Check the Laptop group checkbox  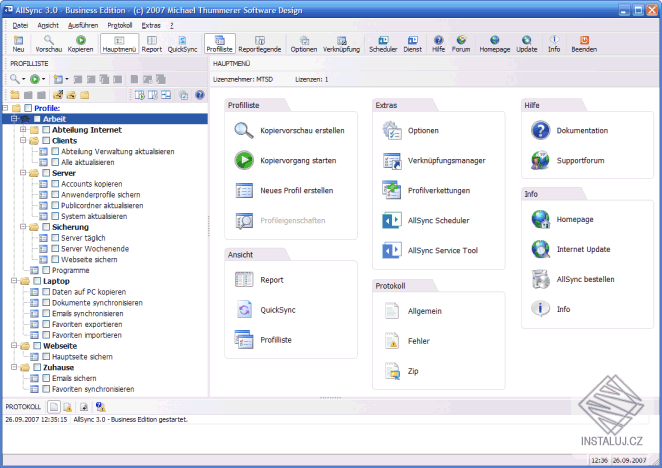coord(37,281)
